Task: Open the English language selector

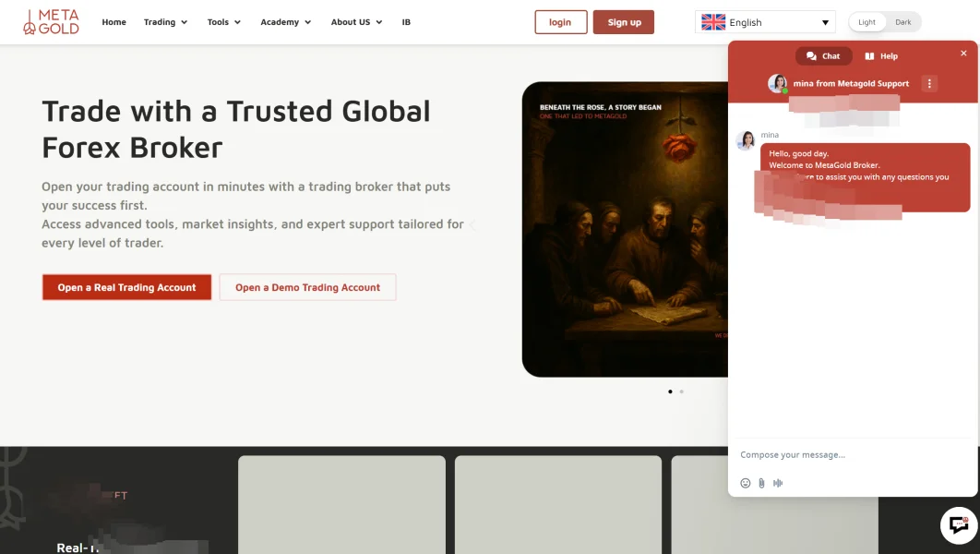Action: (x=765, y=22)
